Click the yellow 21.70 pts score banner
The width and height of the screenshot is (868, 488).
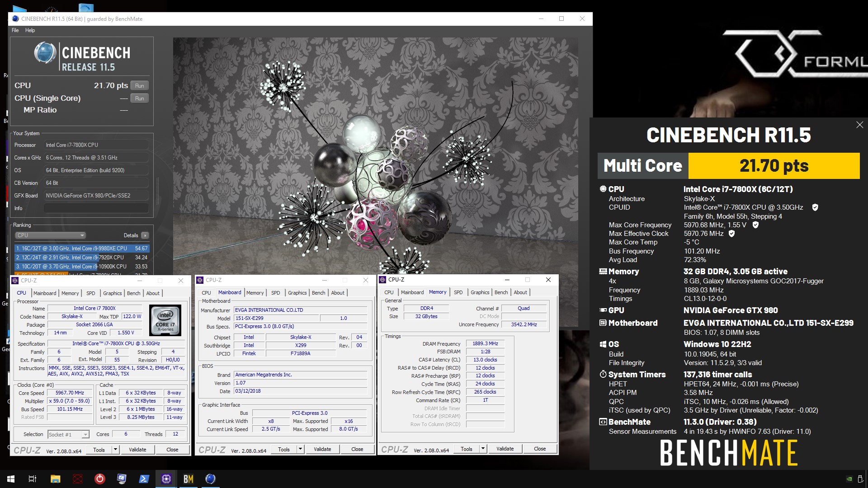[x=774, y=166]
